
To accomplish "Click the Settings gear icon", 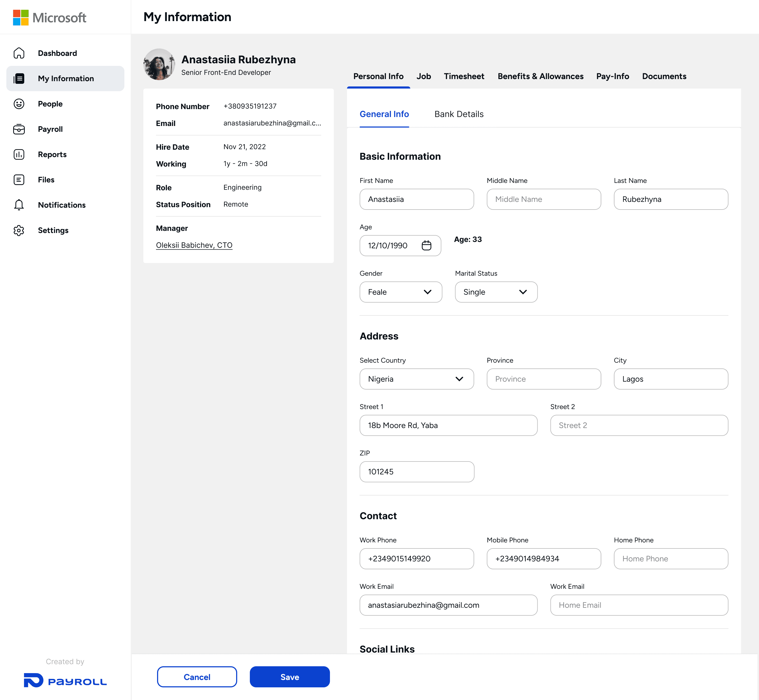I will coord(19,230).
